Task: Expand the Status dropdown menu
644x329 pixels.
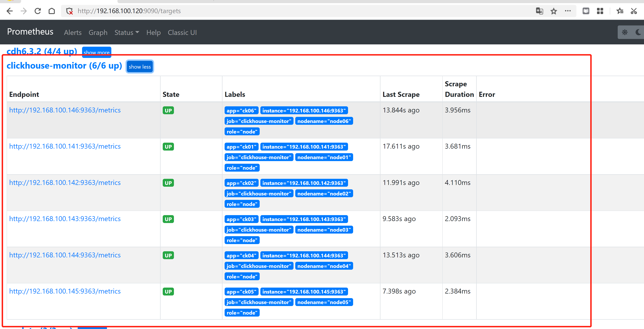Action: 127,32
